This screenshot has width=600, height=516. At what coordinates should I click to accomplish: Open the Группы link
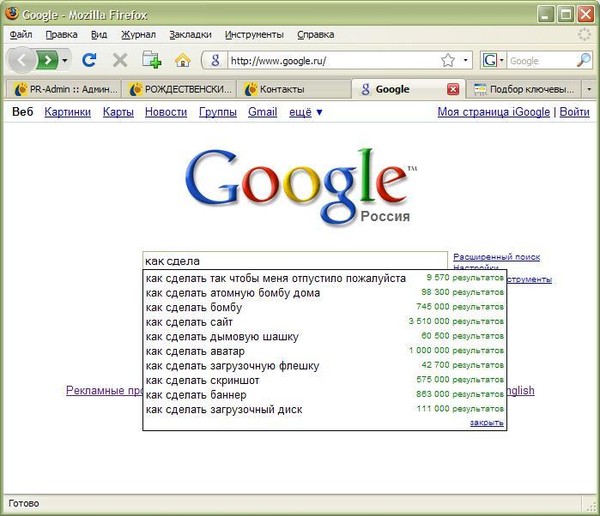pyautogui.click(x=217, y=112)
